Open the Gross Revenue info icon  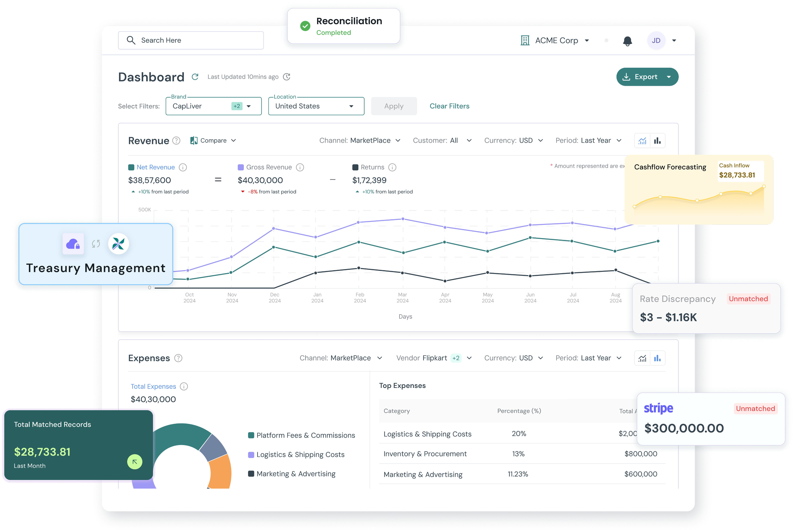(x=300, y=167)
